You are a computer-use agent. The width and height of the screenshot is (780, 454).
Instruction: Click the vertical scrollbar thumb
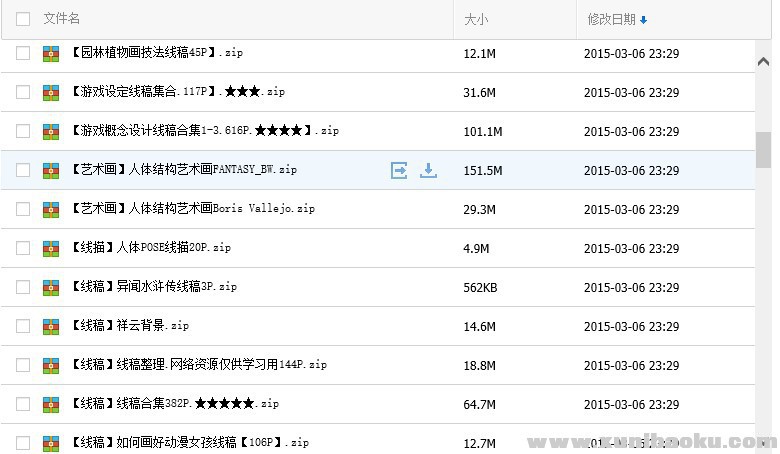[764, 148]
